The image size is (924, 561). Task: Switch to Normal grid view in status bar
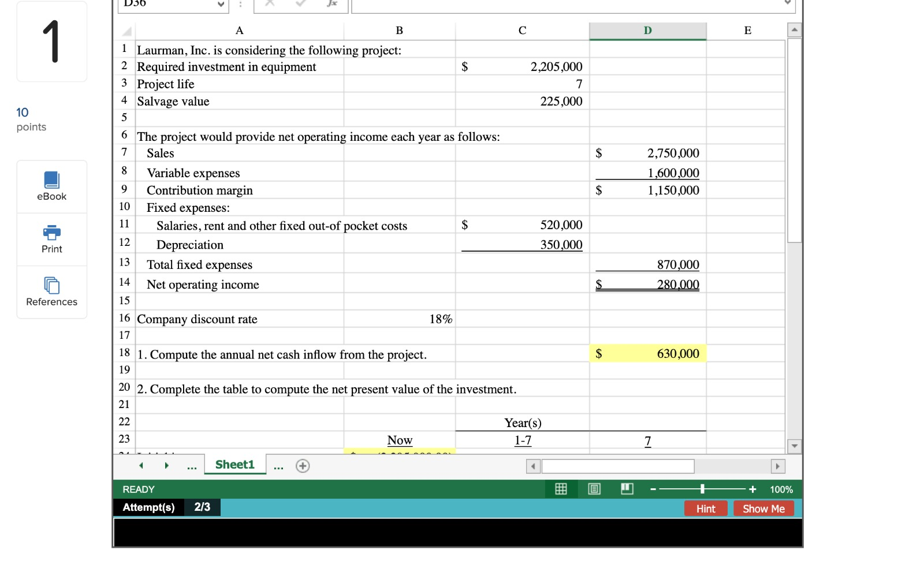pyautogui.click(x=561, y=489)
